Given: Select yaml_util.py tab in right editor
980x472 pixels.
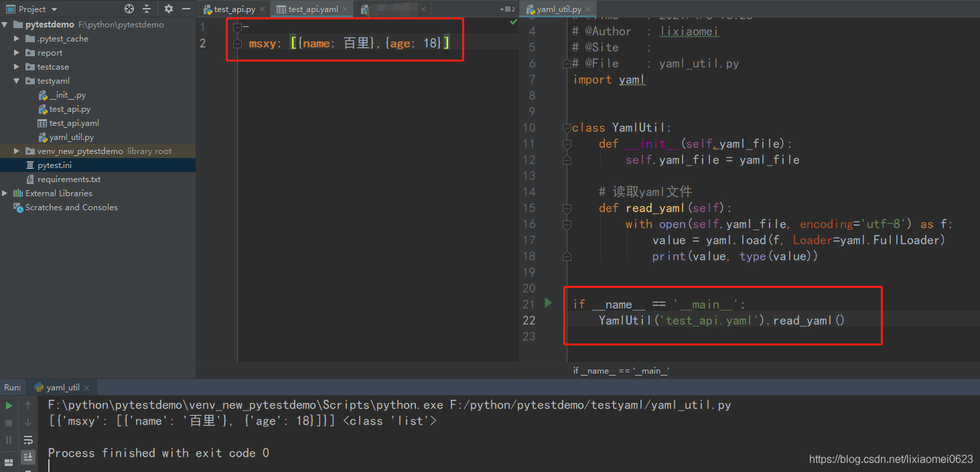Looking at the screenshot, I should click(557, 9).
